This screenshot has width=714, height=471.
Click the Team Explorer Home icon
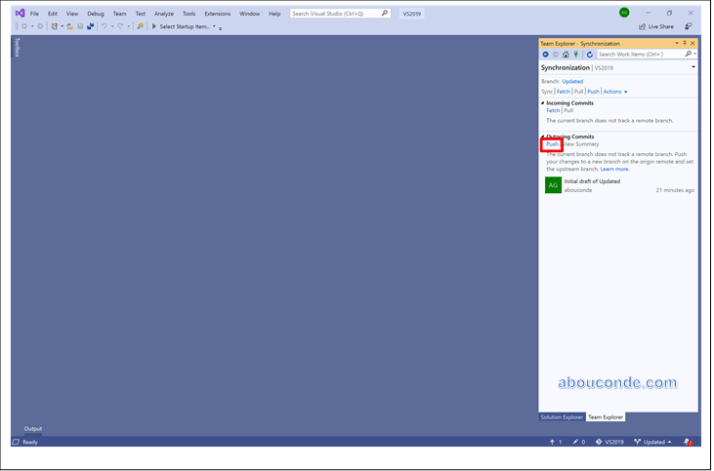coord(566,54)
